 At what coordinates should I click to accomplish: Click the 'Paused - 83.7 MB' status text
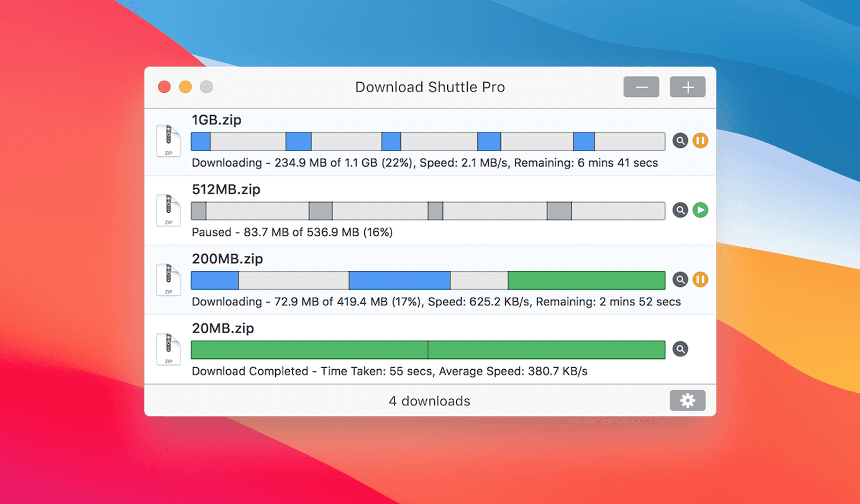[292, 232]
